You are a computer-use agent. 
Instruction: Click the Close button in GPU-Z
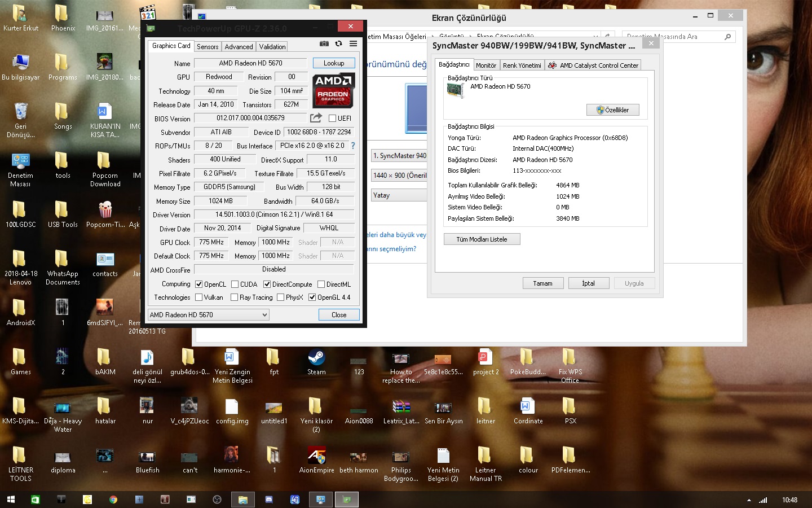339,315
